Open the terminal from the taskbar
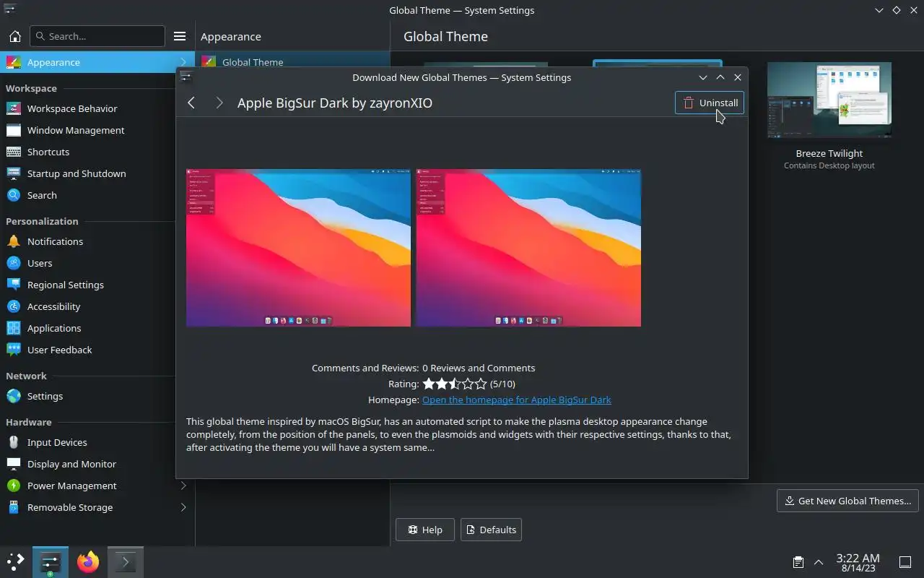The image size is (924, 578). point(125,562)
